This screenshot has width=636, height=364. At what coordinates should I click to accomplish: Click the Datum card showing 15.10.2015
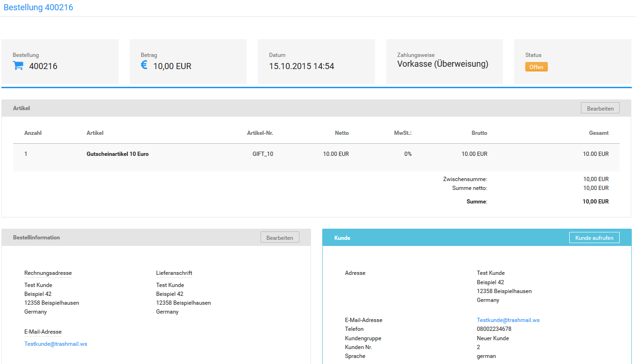pos(316,61)
